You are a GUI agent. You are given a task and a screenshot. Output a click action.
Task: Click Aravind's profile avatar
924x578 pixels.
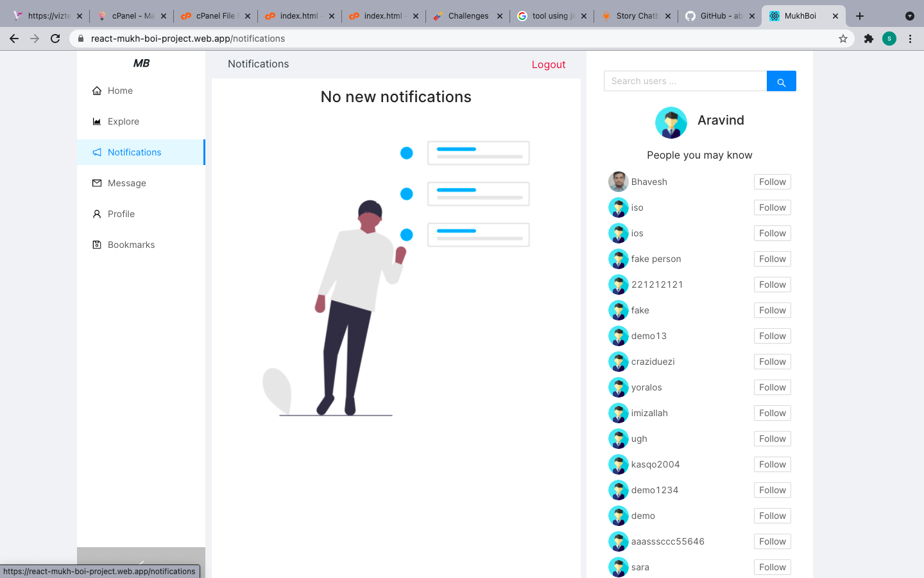click(671, 123)
